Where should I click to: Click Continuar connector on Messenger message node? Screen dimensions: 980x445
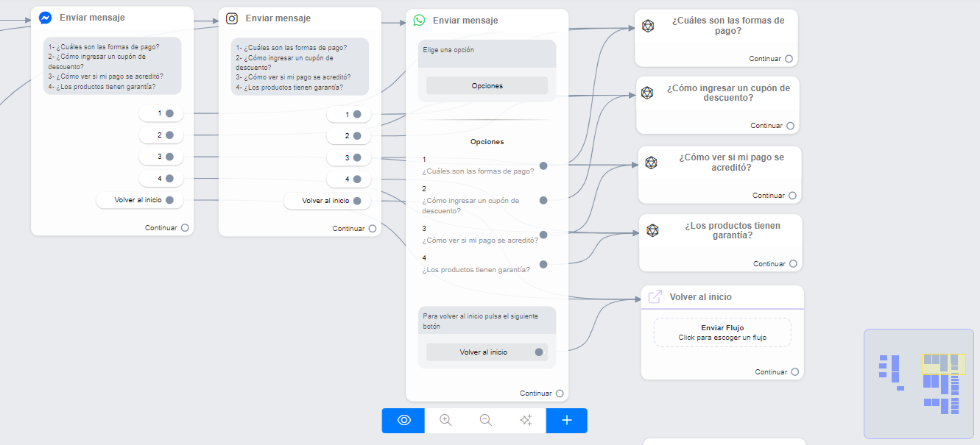[185, 228]
